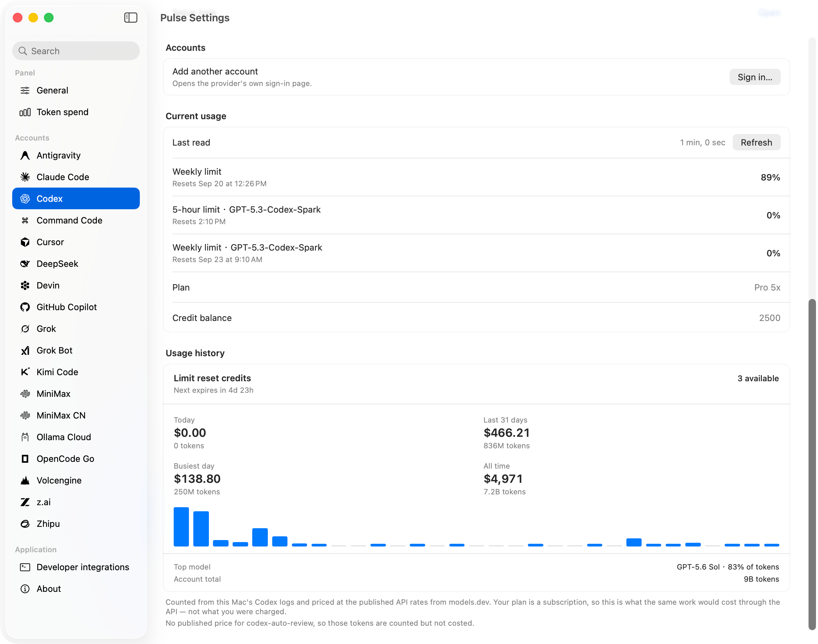Toggle the sidebar visibility icon

point(130,18)
